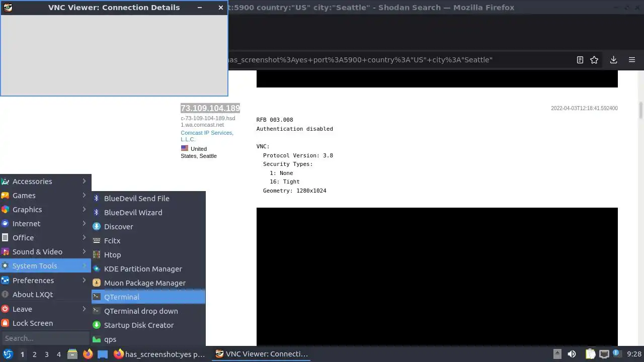Click the show desktop panel icon
The image size is (644, 362).
[x=103, y=354]
